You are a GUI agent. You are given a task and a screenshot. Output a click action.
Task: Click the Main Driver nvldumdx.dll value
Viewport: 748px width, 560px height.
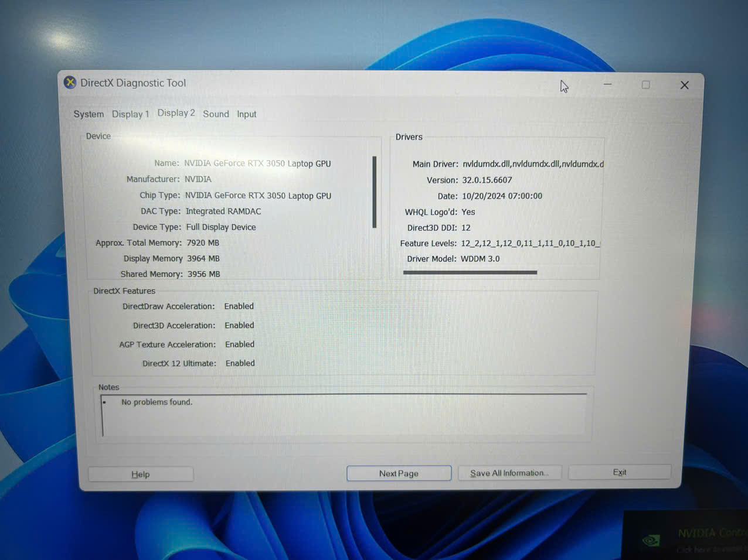pyautogui.click(x=533, y=164)
